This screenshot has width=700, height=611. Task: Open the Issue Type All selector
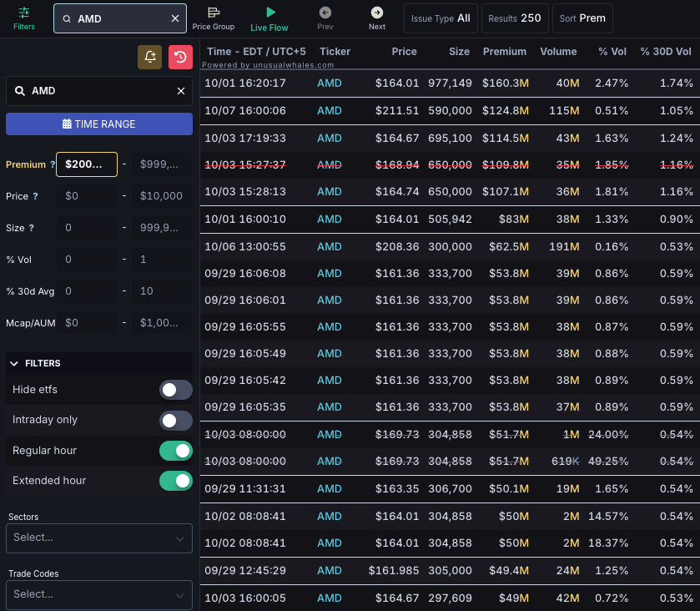coord(441,18)
